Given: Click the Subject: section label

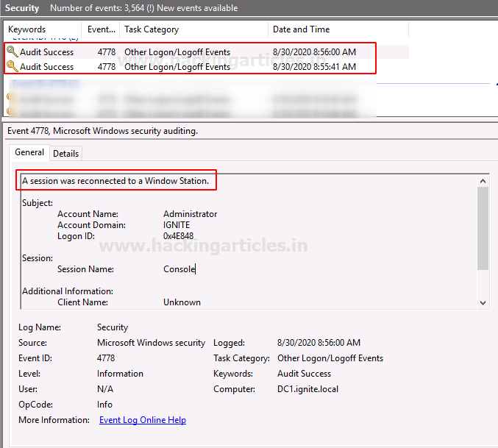Looking at the screenshot, I should tap(38, 203).
